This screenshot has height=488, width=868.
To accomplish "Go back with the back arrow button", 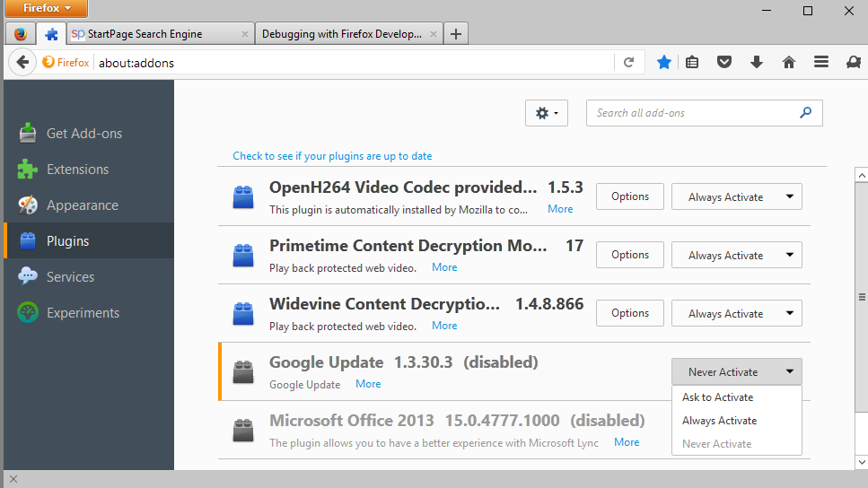I will coord(22,62).
